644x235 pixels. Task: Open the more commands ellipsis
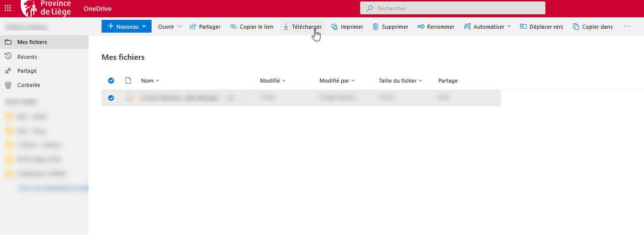pyautogui.click(x=627, y=27)
